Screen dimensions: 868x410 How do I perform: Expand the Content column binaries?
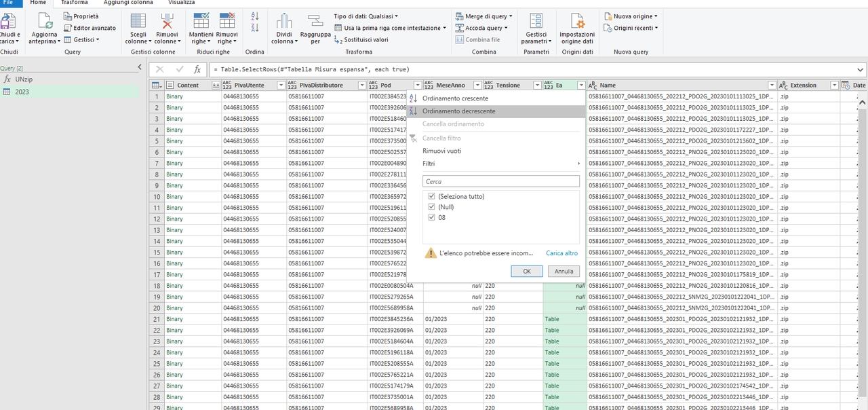(x=216, y=86)
